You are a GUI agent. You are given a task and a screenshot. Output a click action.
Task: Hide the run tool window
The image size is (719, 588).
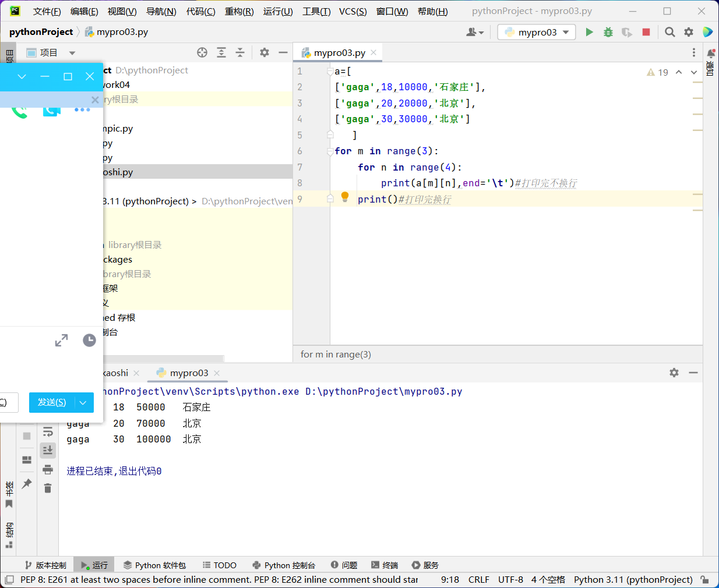point(693,373)
